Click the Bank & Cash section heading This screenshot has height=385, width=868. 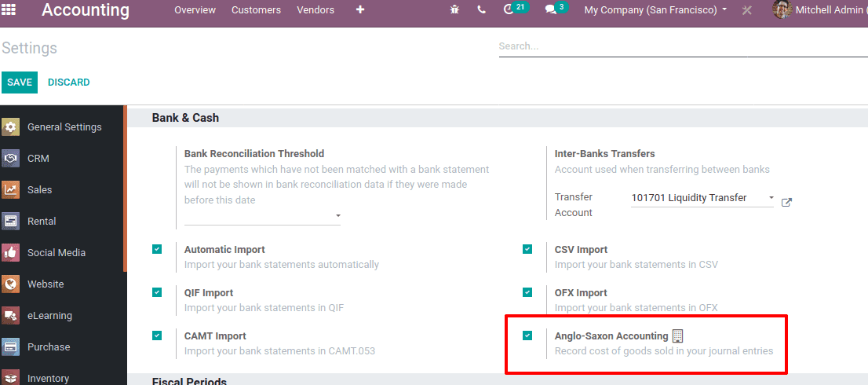click(185, 118)
